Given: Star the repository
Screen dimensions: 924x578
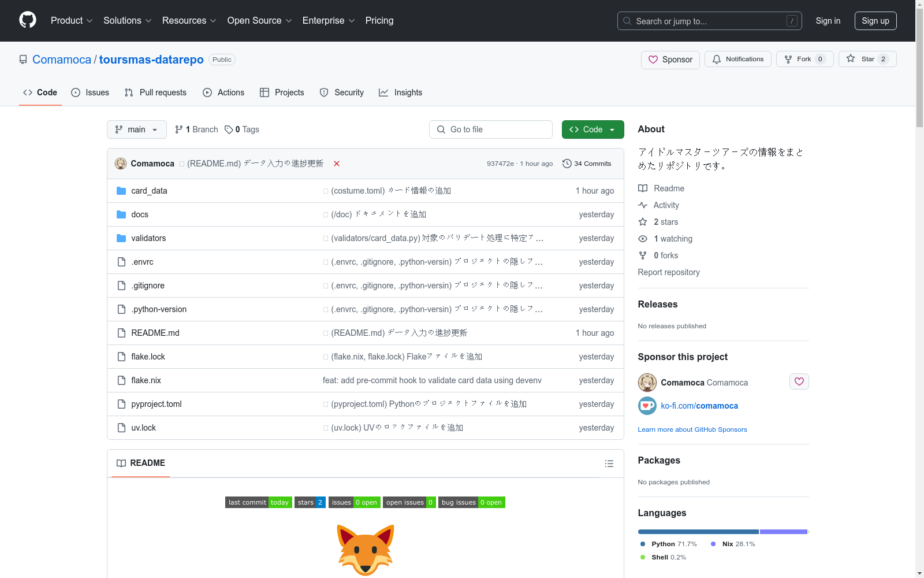Looking at the screenshot, I should tap(867, 59).
